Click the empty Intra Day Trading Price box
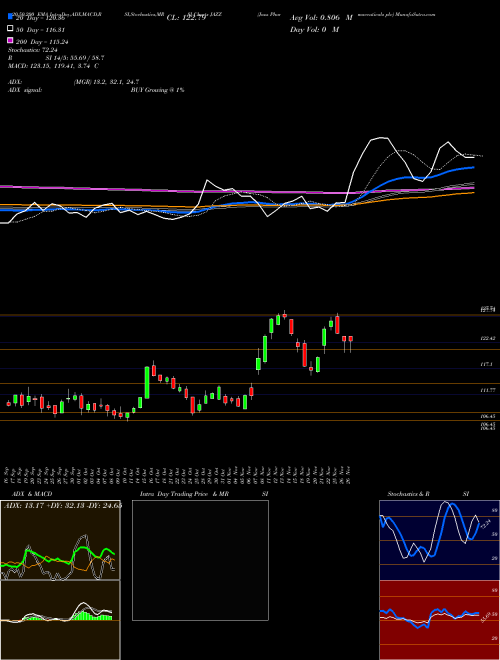This screenshot has width=500, height=660. tap(200, 560)
